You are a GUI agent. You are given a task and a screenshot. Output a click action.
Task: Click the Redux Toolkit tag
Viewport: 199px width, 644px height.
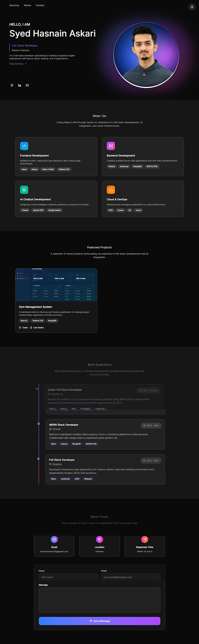click(x=48, y=169)
